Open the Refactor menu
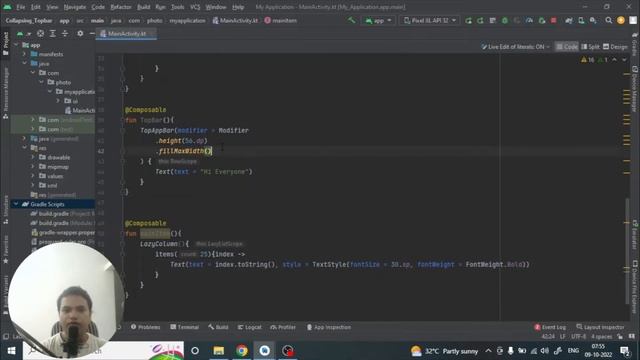The width and height of the screenshot is (640, 360). (121, 7)
